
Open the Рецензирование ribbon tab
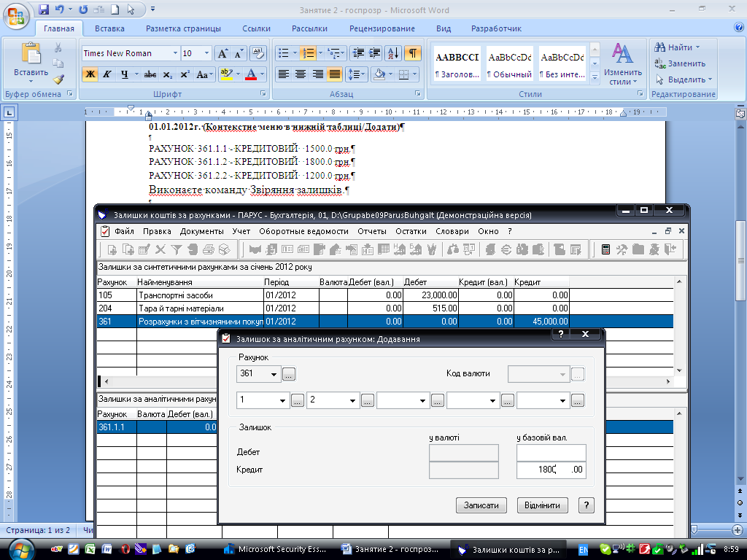382,28
